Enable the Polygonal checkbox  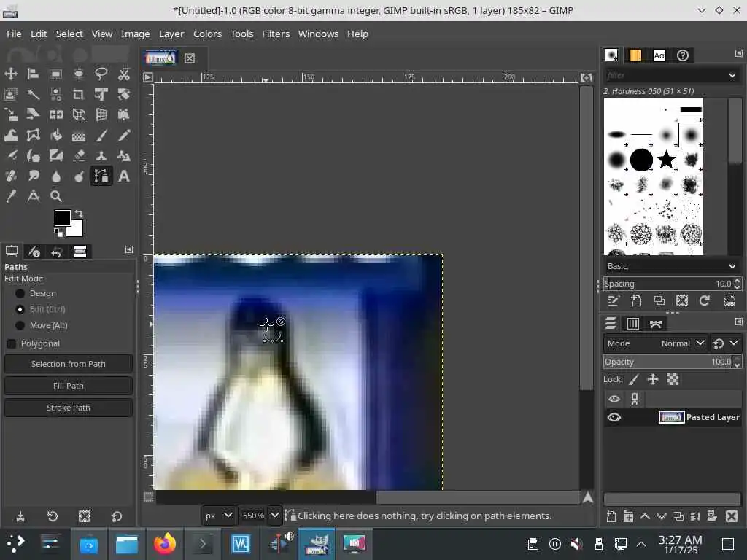(x=12, y=344)
